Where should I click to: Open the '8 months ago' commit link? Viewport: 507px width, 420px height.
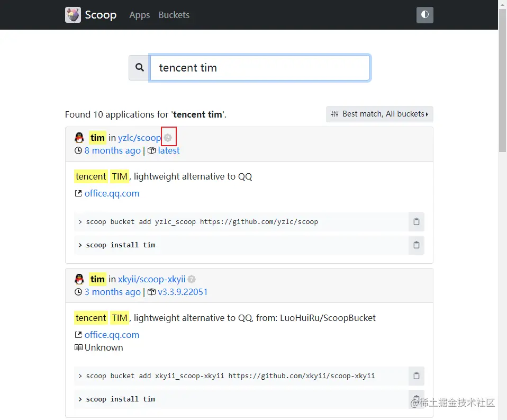pos(113,150)
